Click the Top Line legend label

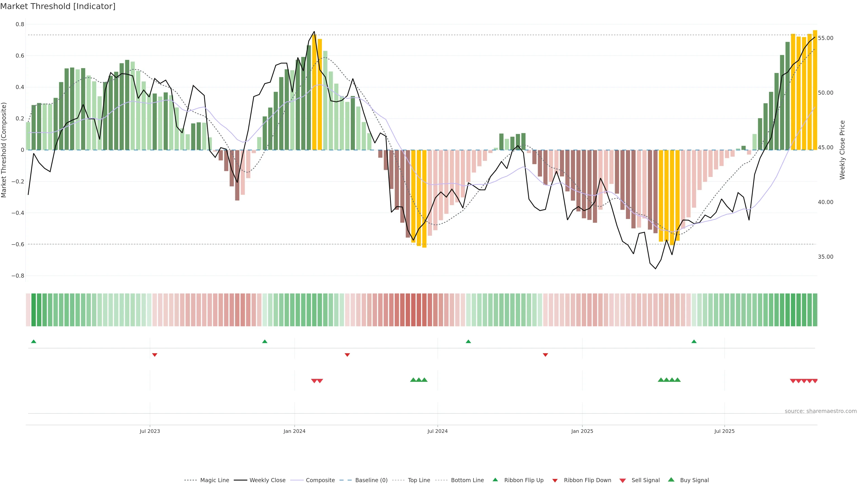point(419,480)
